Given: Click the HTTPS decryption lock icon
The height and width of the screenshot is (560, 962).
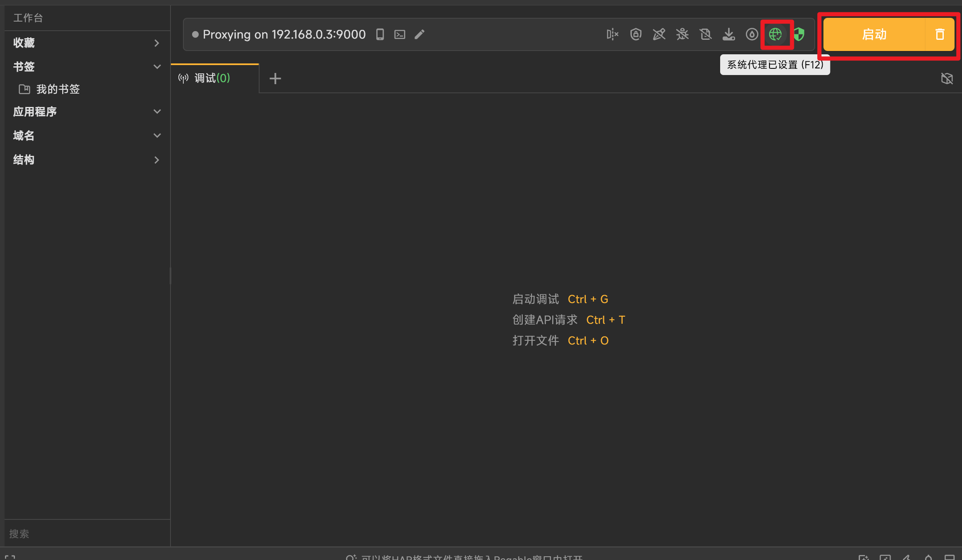Looking at the screenshot, I should coord(636,34).
